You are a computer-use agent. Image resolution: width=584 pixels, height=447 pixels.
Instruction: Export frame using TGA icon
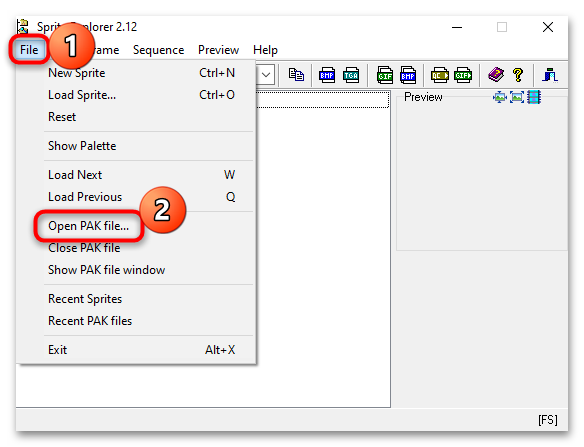351,75
